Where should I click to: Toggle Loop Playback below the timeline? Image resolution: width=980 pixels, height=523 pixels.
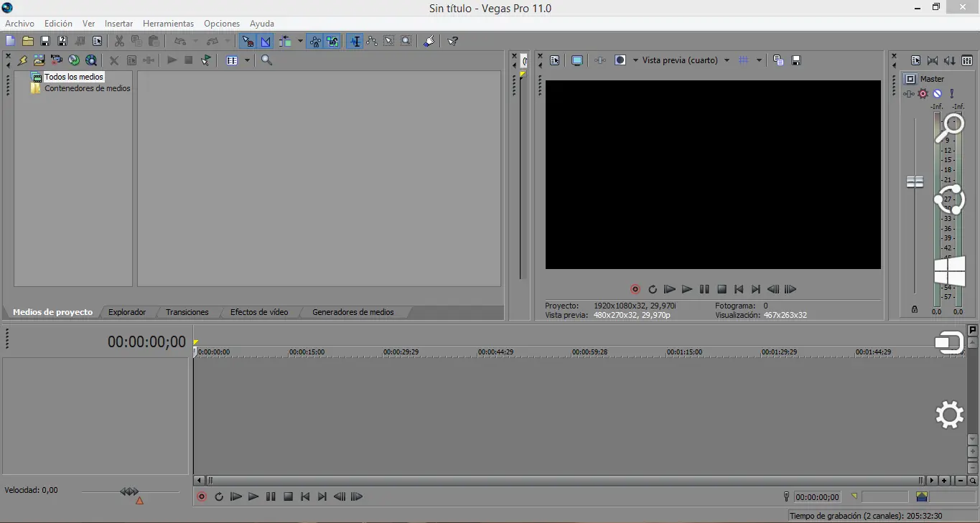point(219,496)
